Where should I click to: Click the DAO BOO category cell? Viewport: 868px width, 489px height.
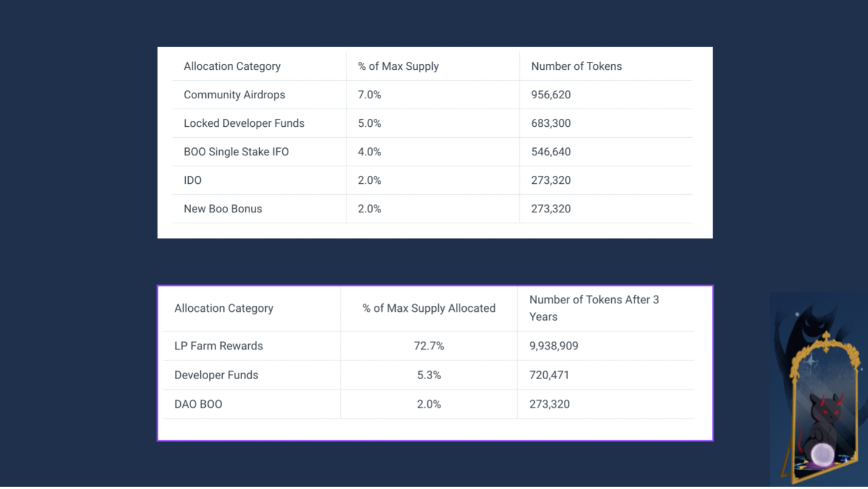198,404
